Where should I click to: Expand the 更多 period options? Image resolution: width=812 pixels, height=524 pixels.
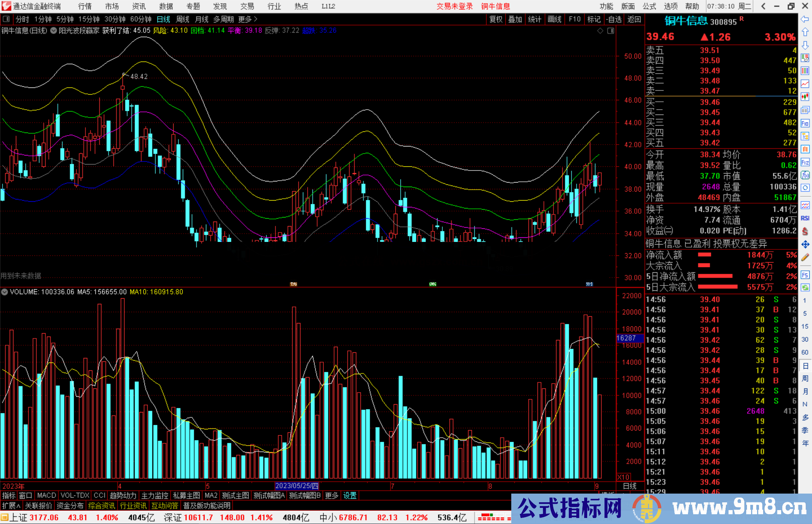click(x=248, y=19)
